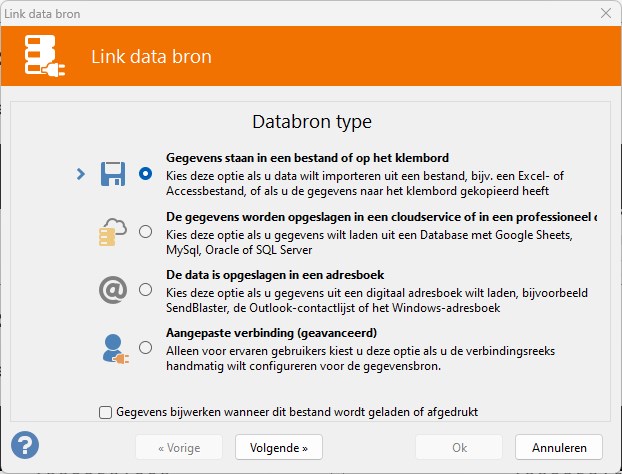Select the cloud service radio button
622x474 pixels.
pyautogui.click(x=146, y=232)
